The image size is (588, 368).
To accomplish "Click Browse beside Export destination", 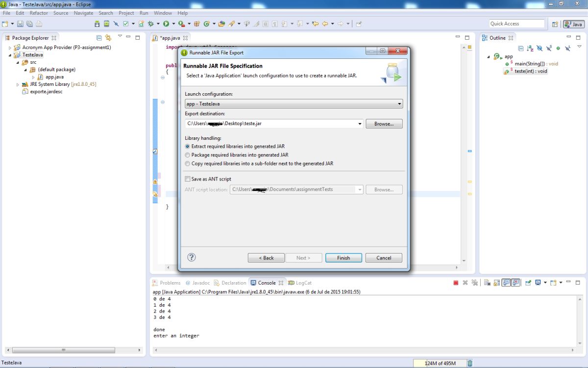I will [x=384, y=124].
